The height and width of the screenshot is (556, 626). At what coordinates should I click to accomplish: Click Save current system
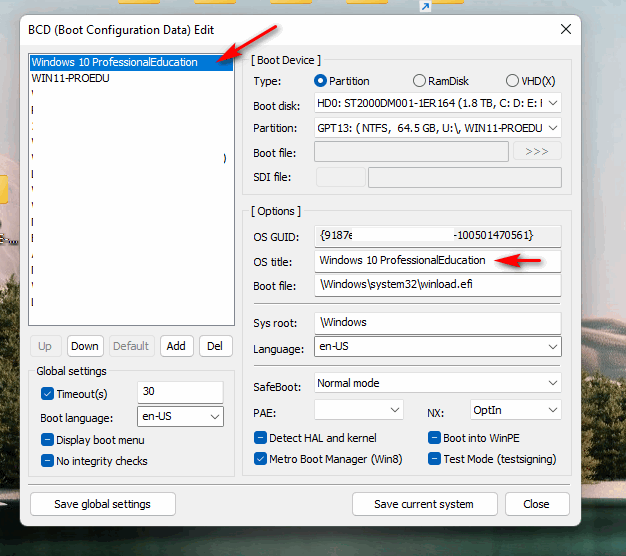coord(424,504)
